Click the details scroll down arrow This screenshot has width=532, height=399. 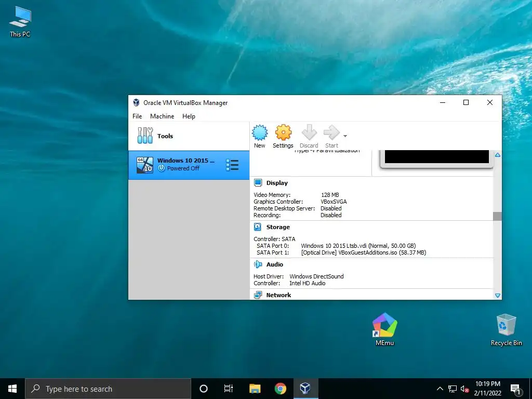pyautogui.click(x=497, y=296)
